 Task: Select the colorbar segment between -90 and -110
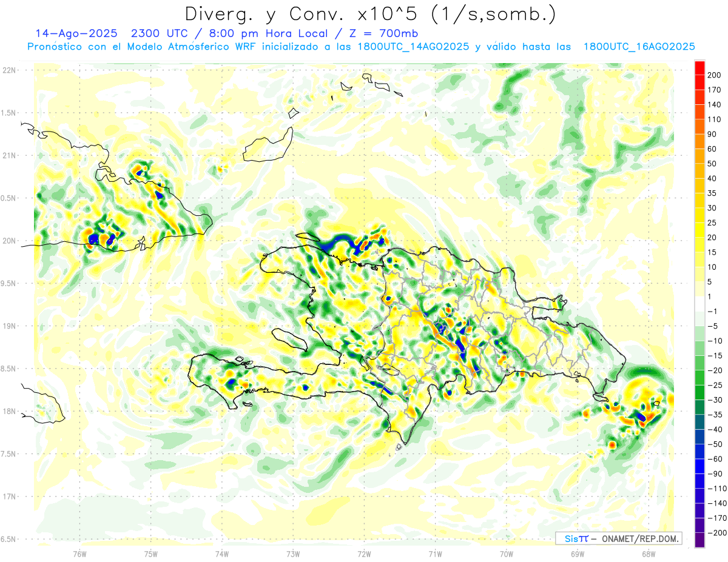point(699,481)
